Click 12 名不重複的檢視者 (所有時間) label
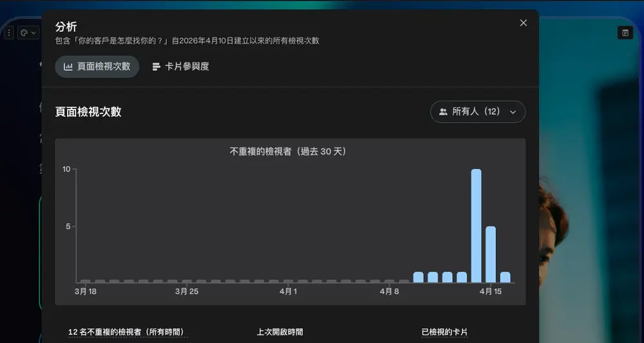This screenshot has height=343, width=644. [x=126, y=332]
